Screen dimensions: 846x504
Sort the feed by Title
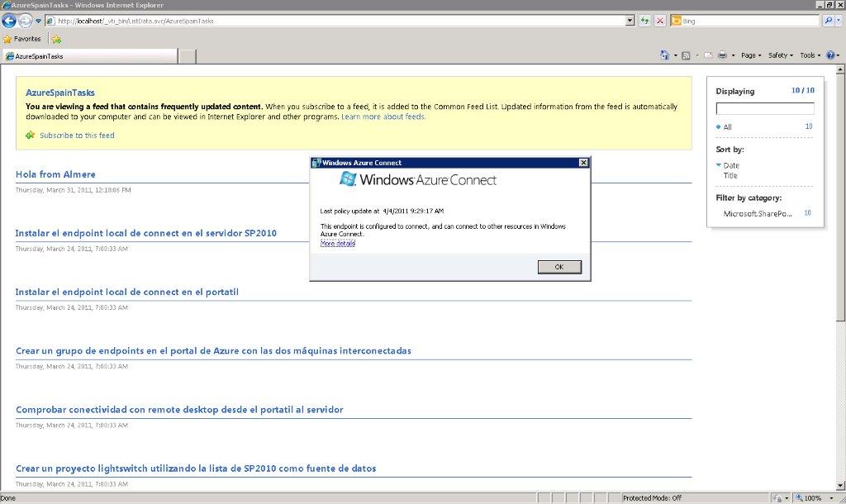pyautogui.click(x=730, y=175)
